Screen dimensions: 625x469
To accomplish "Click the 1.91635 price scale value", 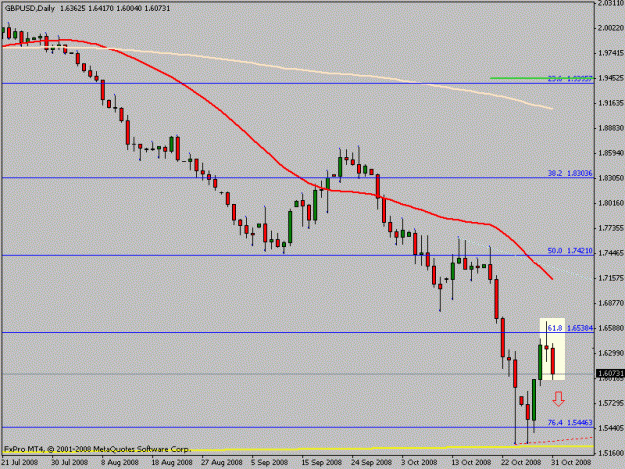I will pos(611,103).
